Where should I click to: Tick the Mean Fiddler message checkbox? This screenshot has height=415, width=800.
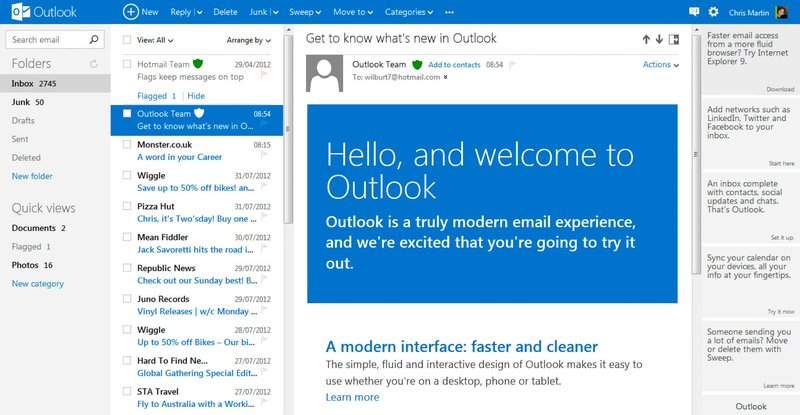127,237
